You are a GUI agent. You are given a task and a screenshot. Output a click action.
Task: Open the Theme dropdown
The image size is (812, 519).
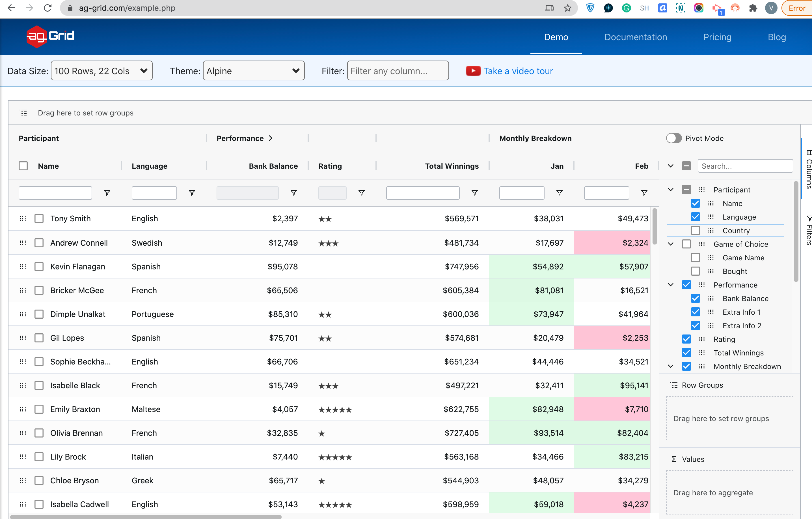coord(254,71)
